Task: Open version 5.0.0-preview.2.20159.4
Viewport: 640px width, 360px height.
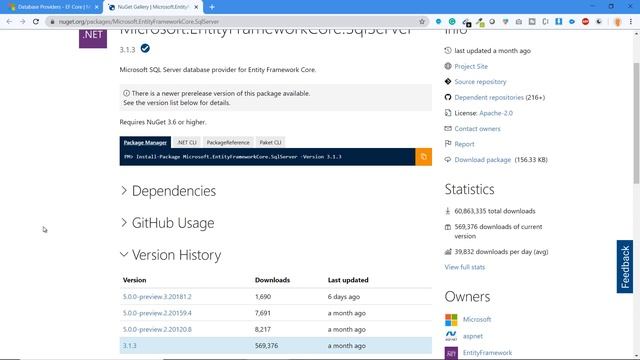Action: [157, 313]
